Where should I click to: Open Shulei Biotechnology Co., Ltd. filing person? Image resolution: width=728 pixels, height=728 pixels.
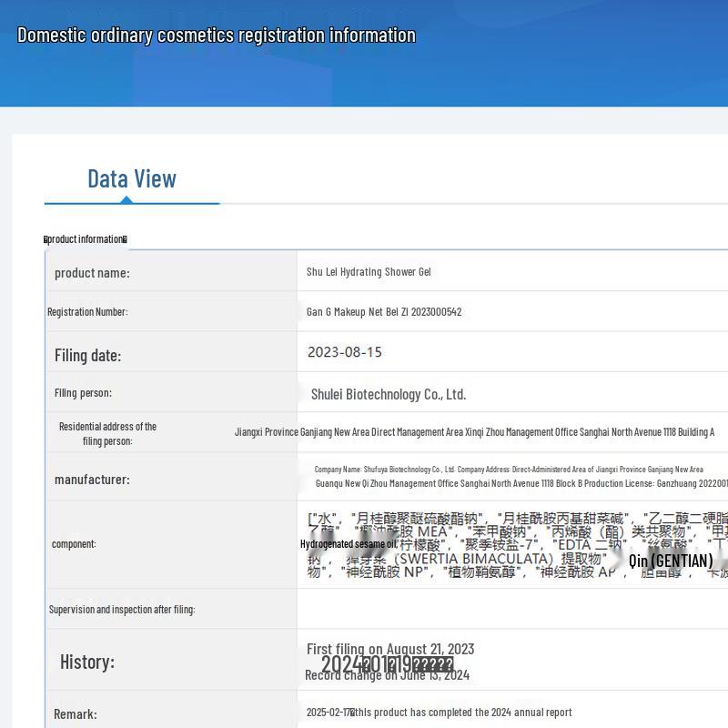click(389, 394)
